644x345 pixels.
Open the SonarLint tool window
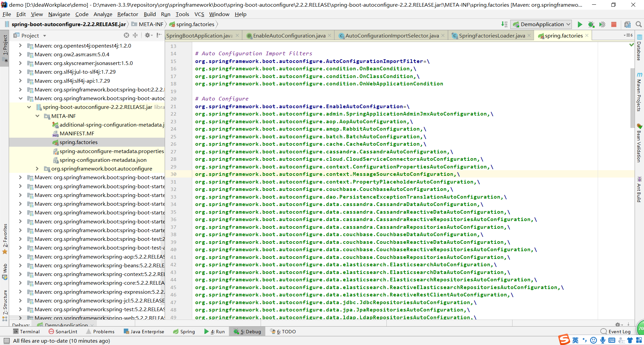coord(63,332)
